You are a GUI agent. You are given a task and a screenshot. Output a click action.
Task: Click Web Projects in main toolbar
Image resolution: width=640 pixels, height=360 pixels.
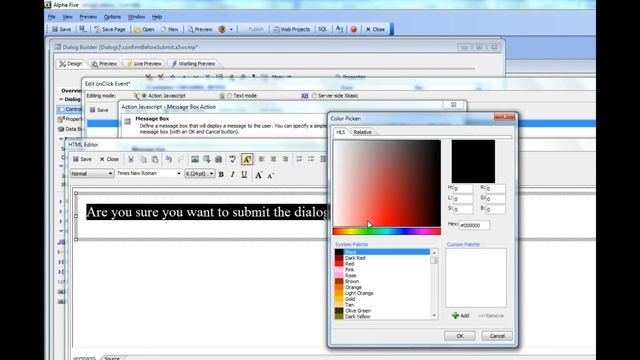click(291, 29)
